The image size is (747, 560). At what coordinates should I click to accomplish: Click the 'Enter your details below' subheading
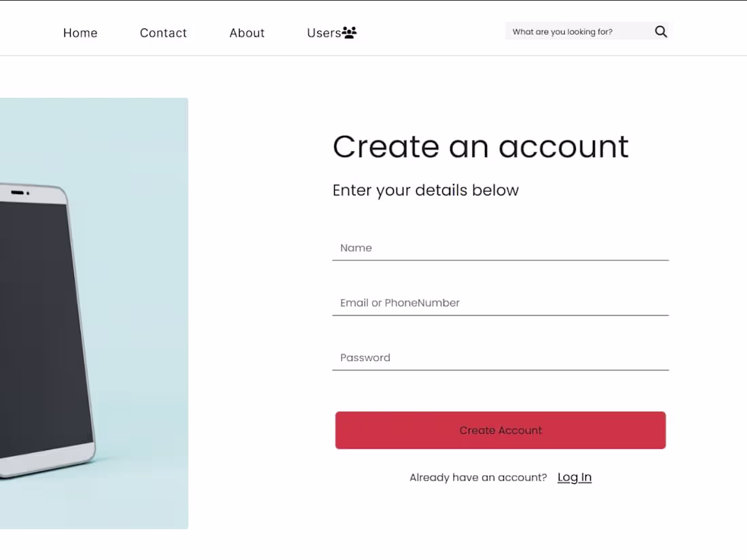[425, 190]
